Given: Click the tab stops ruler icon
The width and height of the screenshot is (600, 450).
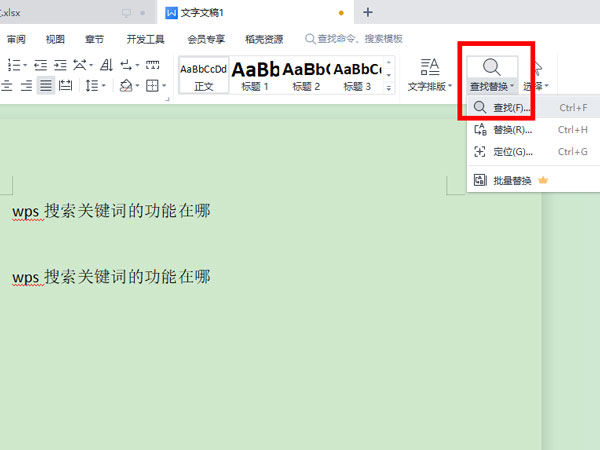Looking at the screenshot, I should pos(152,65).
